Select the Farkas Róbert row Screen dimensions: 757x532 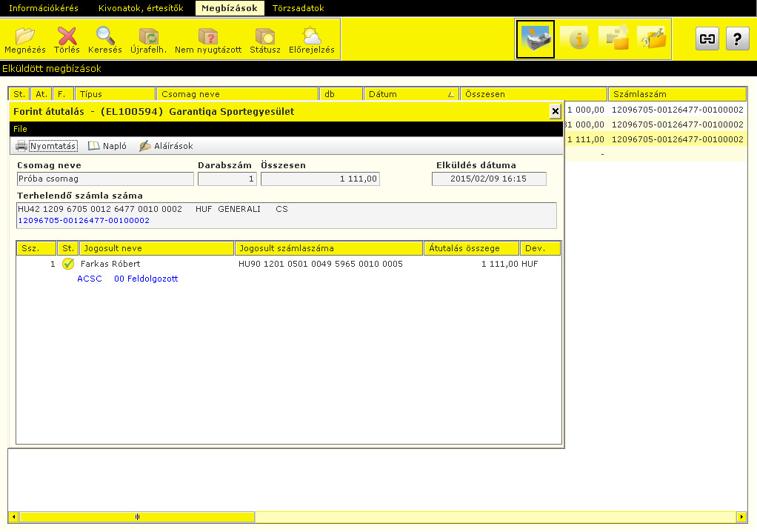[x=289, y=264]
